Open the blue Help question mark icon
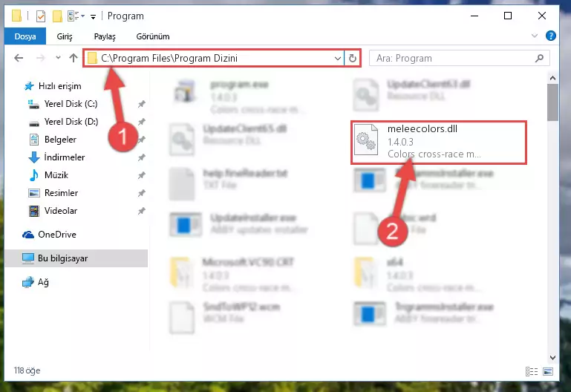Viewport: 571px width, 392px height. click(x=551, y=36)
